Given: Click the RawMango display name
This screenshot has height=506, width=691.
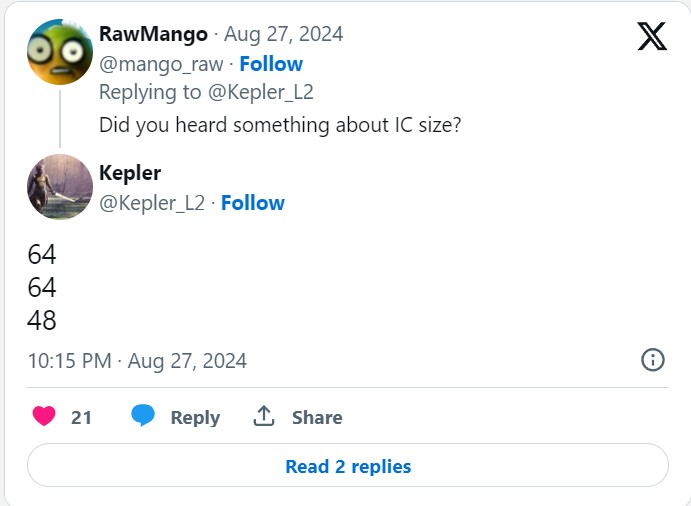Looking at the screenshot, I should pyautogui.click(x=153, y=34).
